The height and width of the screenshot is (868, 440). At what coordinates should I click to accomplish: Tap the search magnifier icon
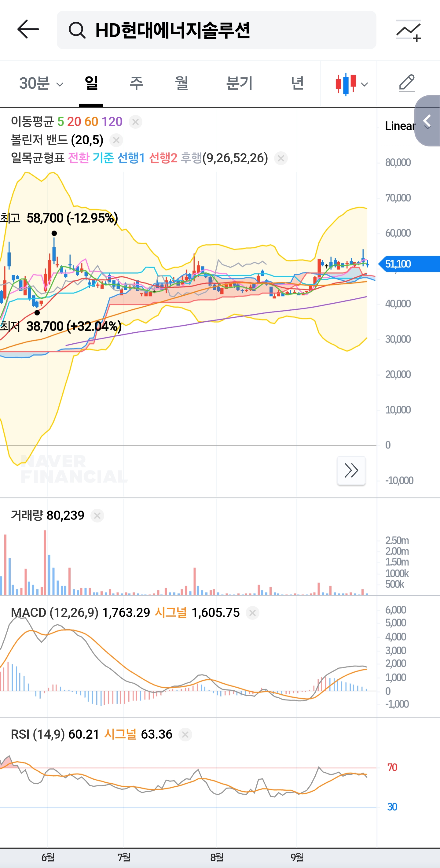(x=77, y=30)
